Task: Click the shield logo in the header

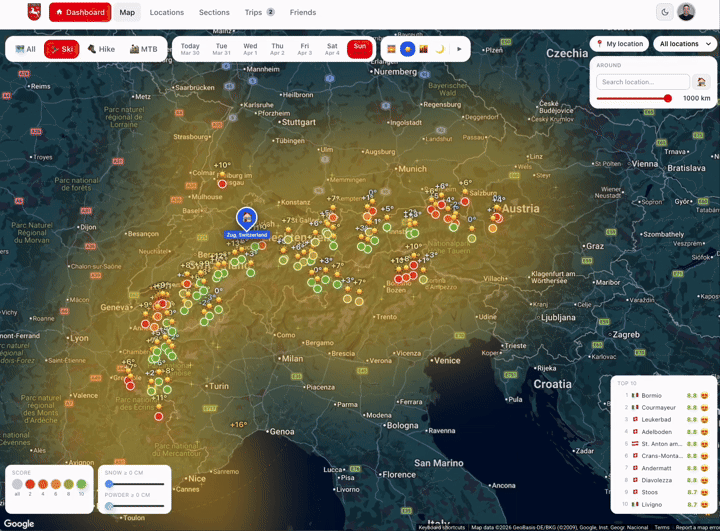Action: pos(34,12)
